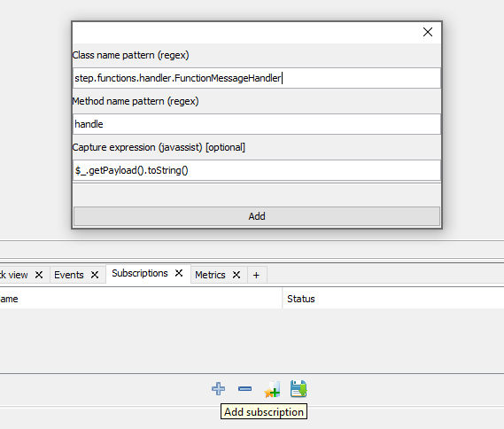This screenshot has width=504, height=429.
Task: Dismiss the subscription dialog with its X
Action: 428,32
